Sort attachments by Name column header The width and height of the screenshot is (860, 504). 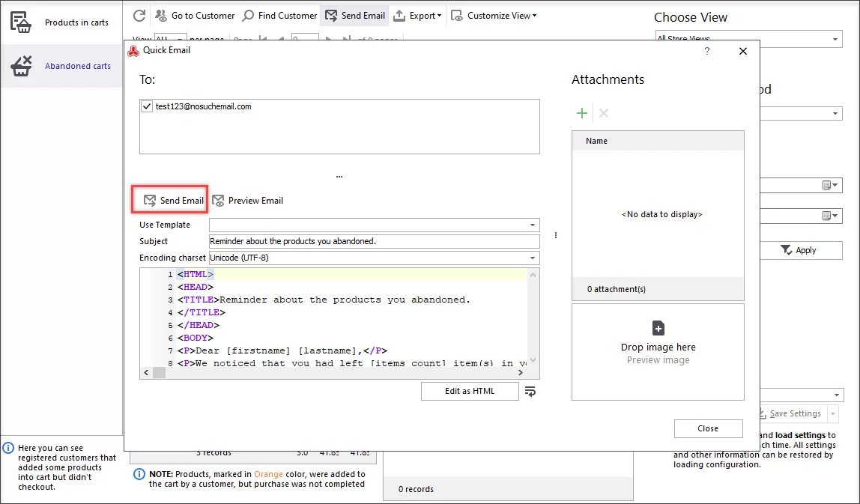(x=658, y=141)
